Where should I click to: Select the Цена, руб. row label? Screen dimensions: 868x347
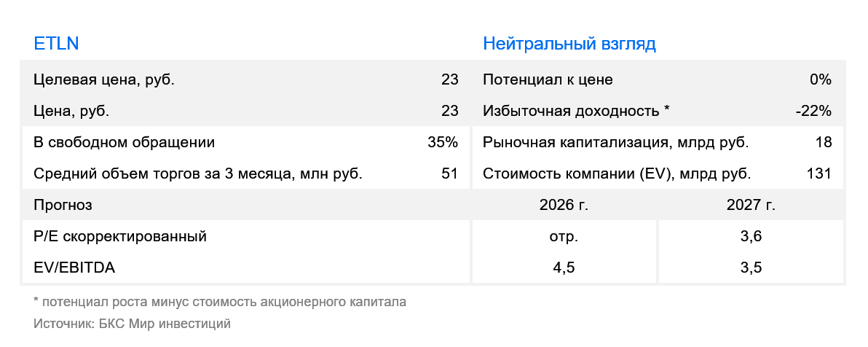(71, 112)
